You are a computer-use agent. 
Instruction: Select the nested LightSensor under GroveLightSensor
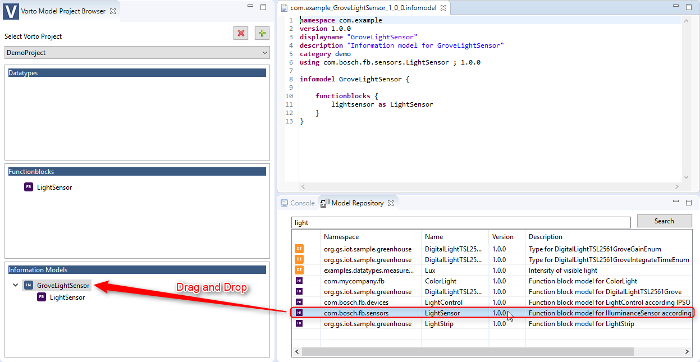point(67,298)
